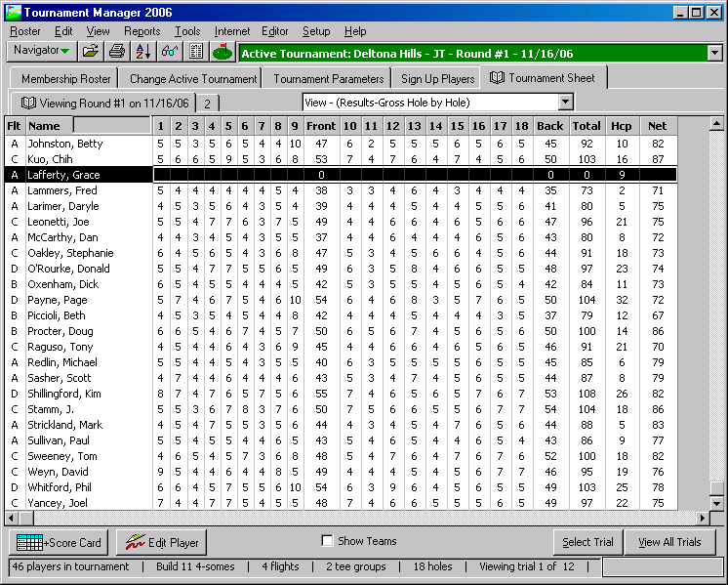Click horizontal scrollbar left arrow
This screenshot has height=585, width=728.
(x=12, y=518)
